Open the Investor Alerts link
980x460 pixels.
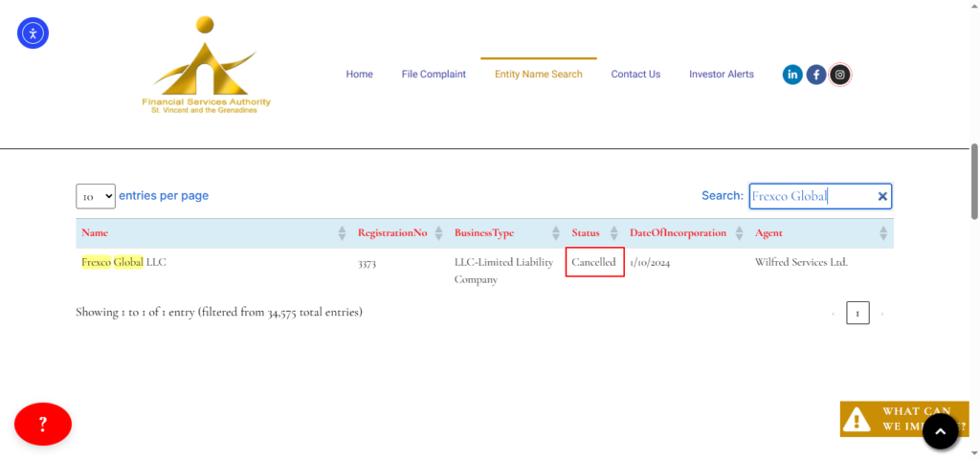721,75
